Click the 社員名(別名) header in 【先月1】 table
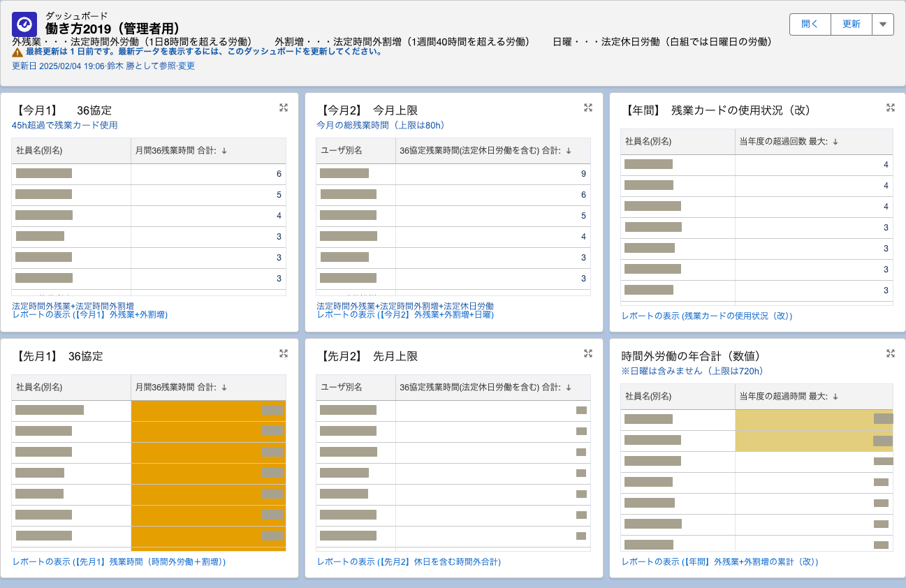 point(40,388)
